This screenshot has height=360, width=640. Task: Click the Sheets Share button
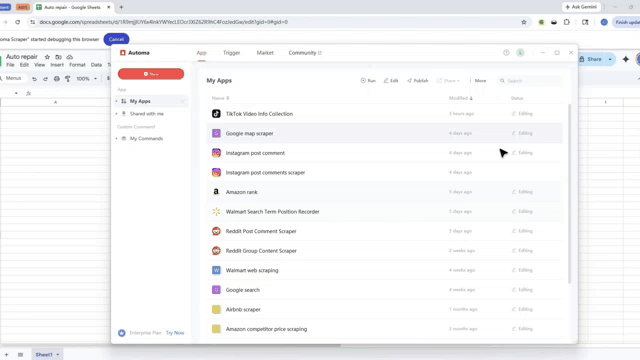(x=591, y=59)
